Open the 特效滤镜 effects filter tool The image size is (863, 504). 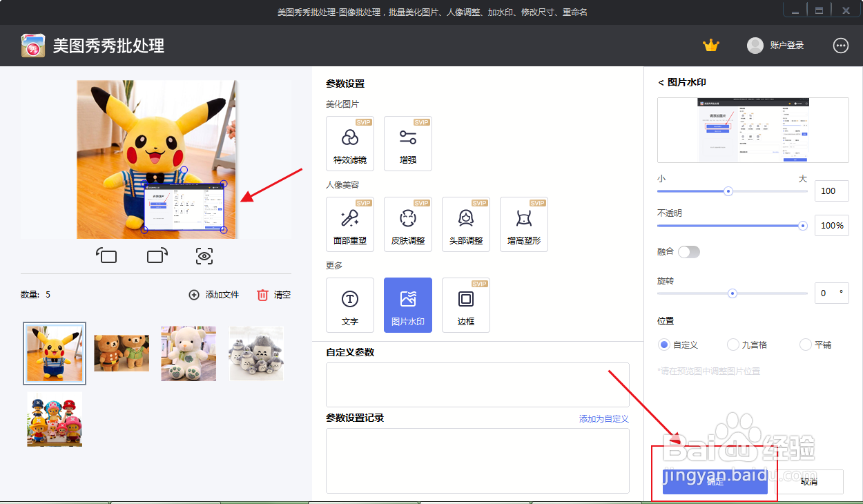click(350, 144)
